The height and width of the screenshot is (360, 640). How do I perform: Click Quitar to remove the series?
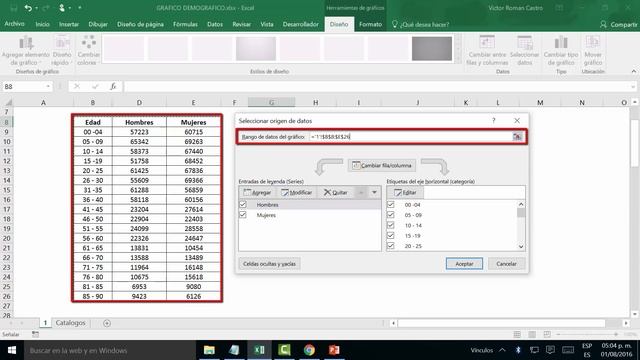336,192
